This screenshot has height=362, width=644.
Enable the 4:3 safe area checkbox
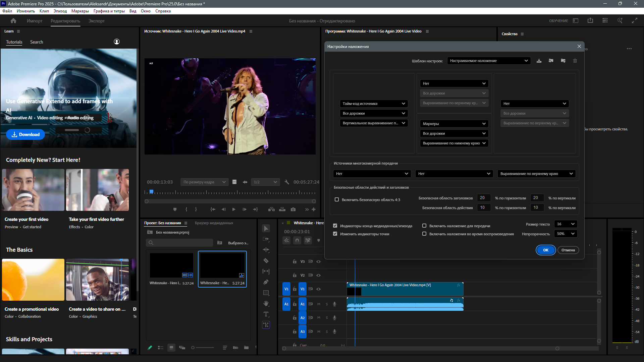pyautogui.click(x=337, y=200)
